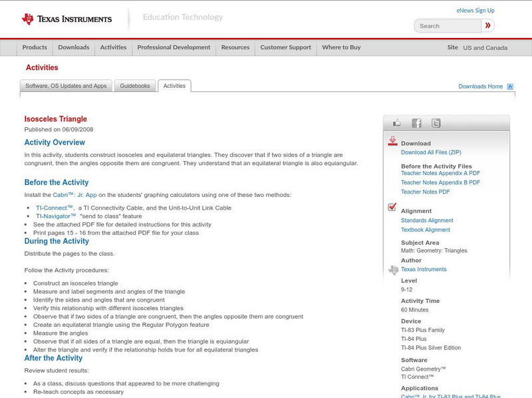Open Teacher Notes Appendix A PDF
This screenshot has height=398, width=532.
point(440,173)
